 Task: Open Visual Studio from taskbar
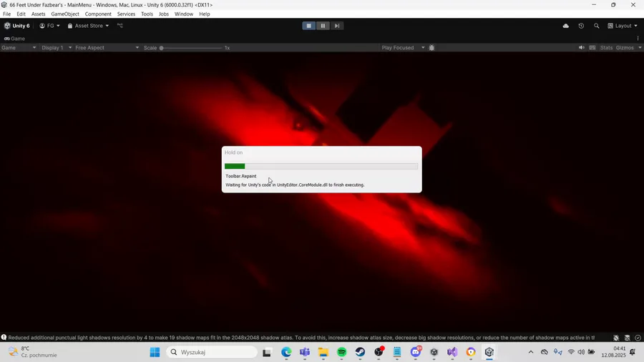(x=453, y=352)
